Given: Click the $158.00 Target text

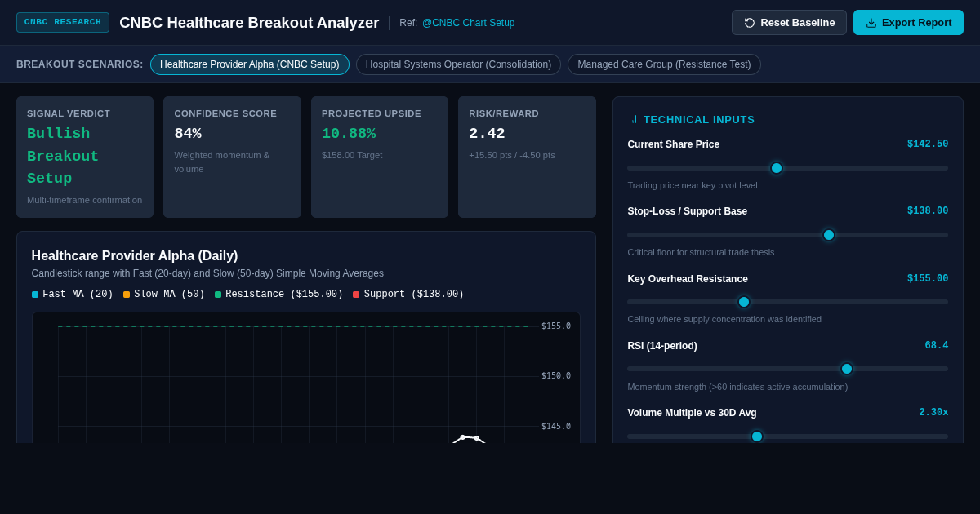Looking at the screenshot, I should coord(352,155).
